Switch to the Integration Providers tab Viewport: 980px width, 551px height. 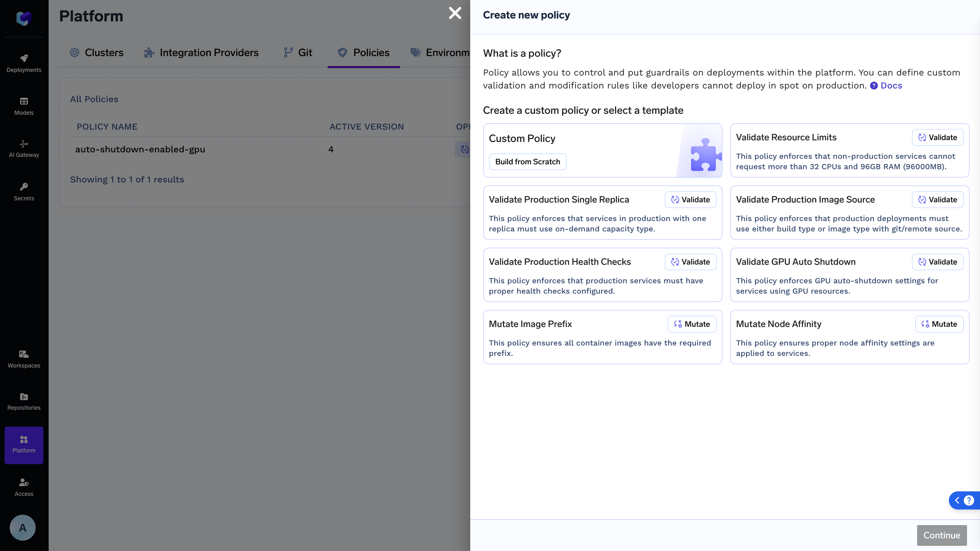(x=201, y=53)
